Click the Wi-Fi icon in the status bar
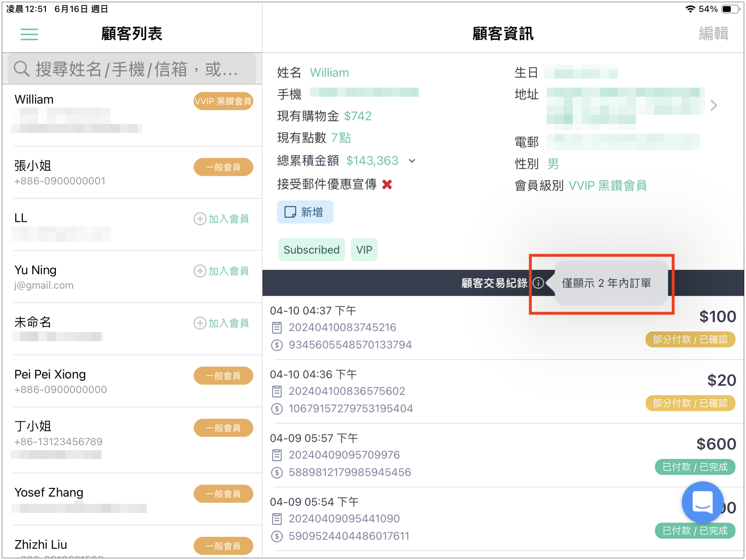This screenshot has height=560, width=746. (691, 9)
